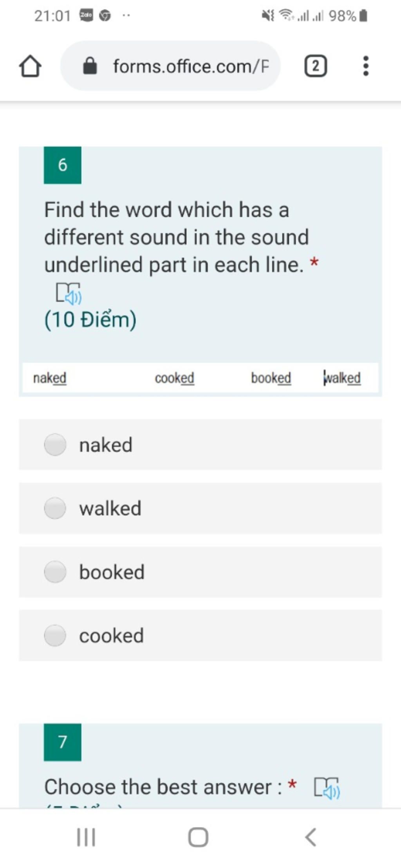Viewport: 401px width, 868px height.
Task: Tap the Zalo notification icon in status bar
Action: [x=86, y=16]
